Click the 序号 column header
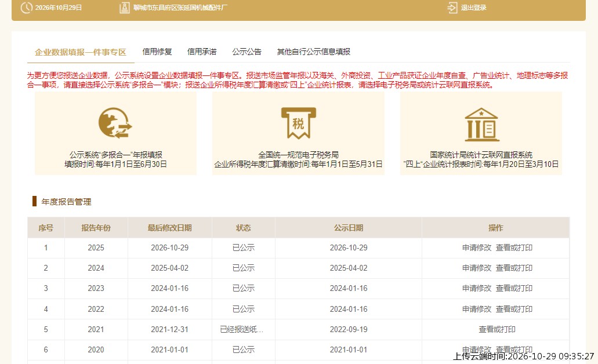The image size is (598, 364). [x=46, y=228]
